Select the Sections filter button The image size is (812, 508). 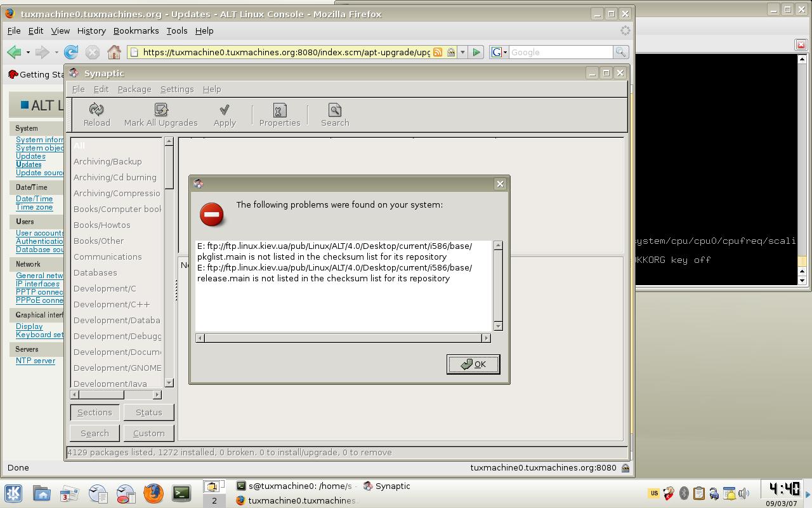point(95,412)
